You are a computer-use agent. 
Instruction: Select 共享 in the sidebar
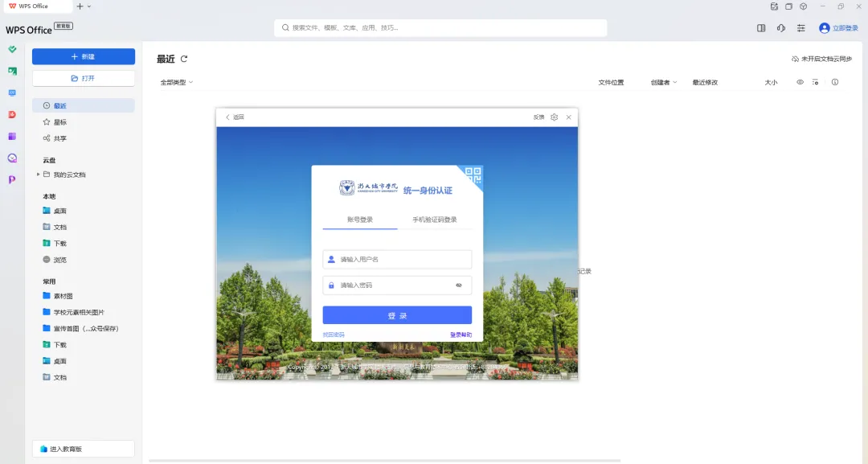pos(84,138)
